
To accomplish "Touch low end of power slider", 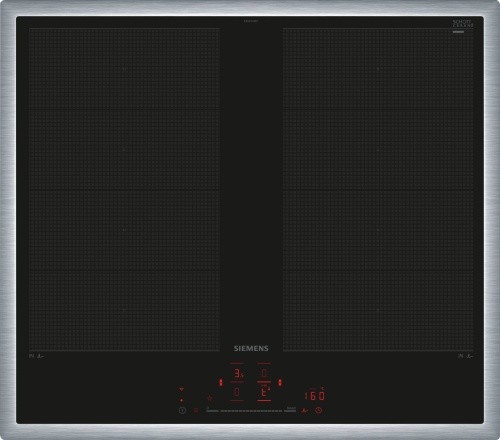I will 212,411.
